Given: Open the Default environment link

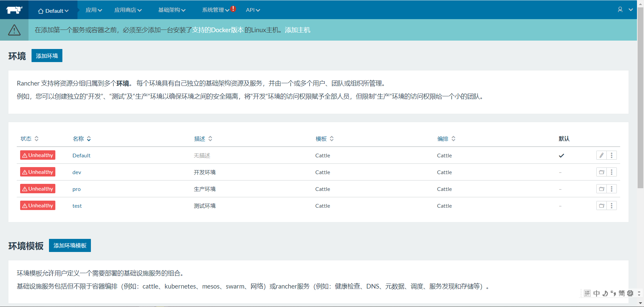Looking at the screenshot, I should coord(82,155).
